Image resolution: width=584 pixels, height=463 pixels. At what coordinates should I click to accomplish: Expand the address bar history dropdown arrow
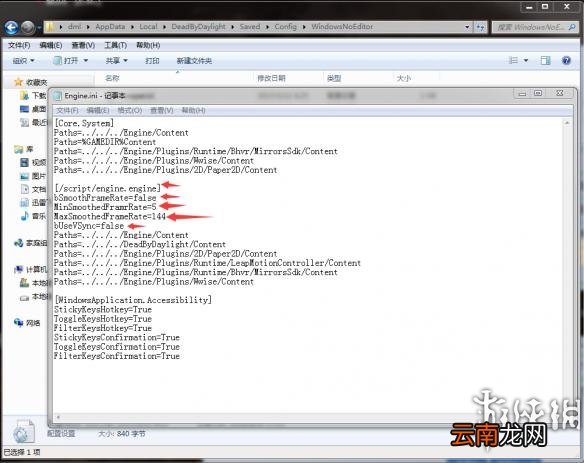pyautogui.click(x=467, y=27)
